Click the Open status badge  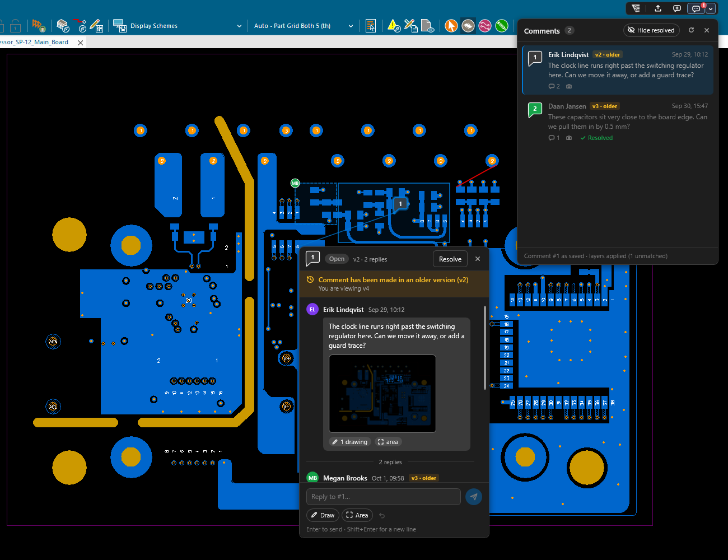coord(337,259)
